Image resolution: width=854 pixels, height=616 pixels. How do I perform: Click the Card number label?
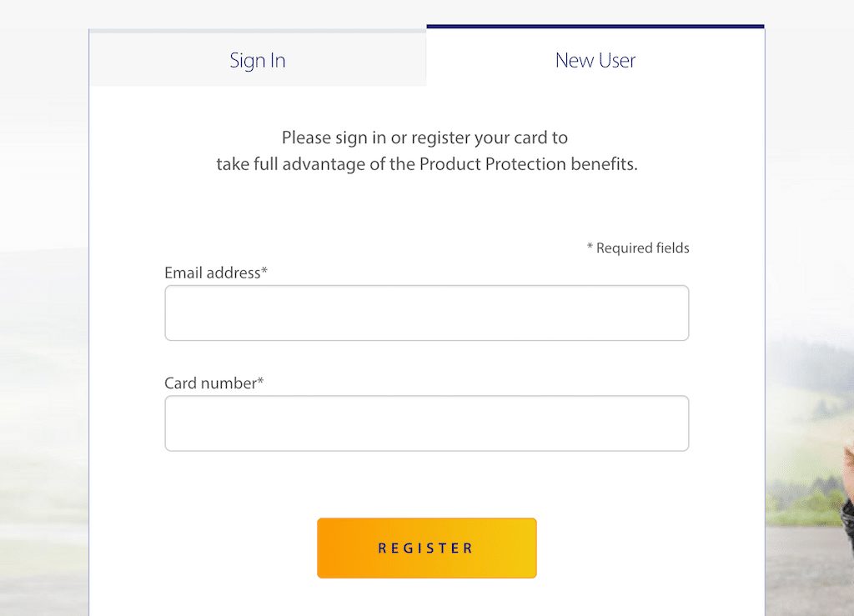point(213,383)
